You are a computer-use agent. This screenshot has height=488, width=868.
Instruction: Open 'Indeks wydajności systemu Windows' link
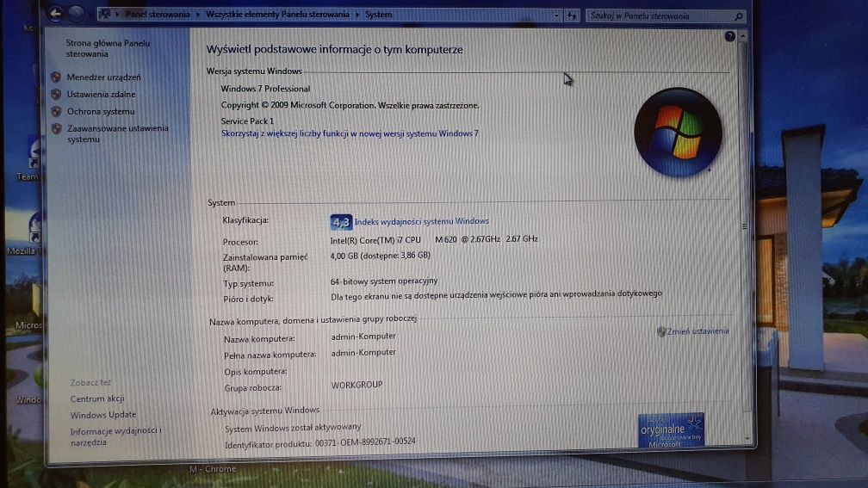tap(421, 221)
